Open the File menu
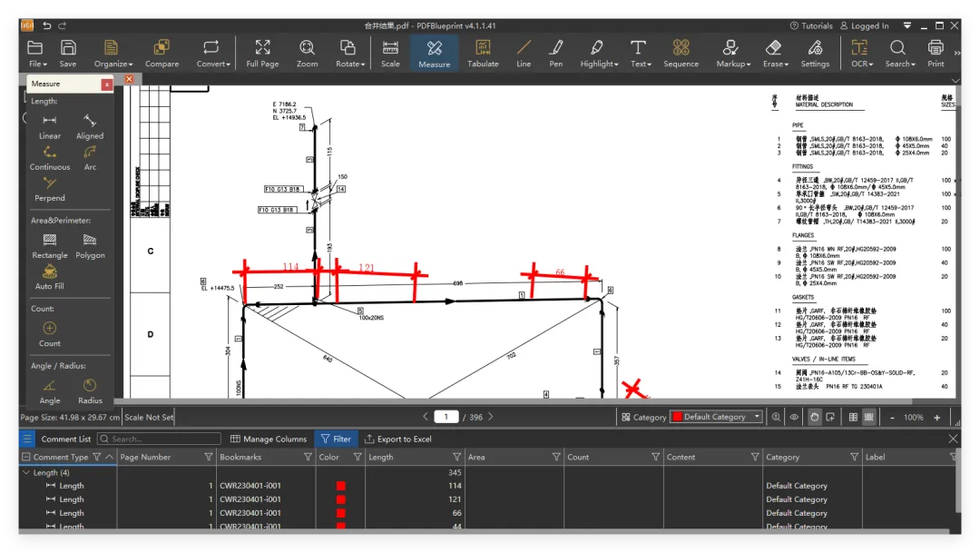 (37, 54)
